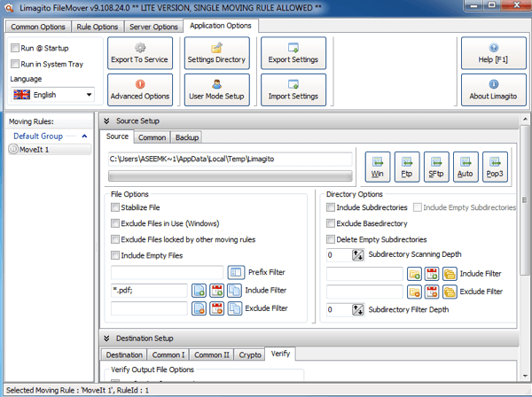
Task: Click the Import Settings button
Action: tap(293, 90)
